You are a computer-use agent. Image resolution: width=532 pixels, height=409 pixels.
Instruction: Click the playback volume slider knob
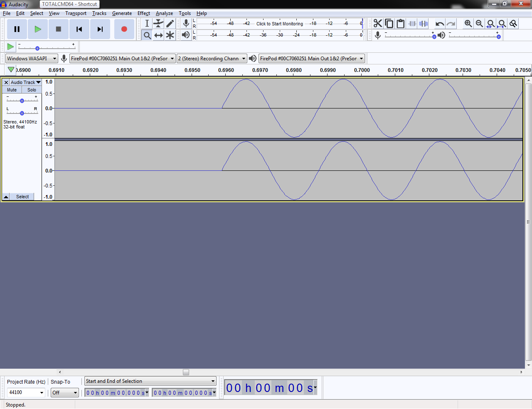point(499,37)
